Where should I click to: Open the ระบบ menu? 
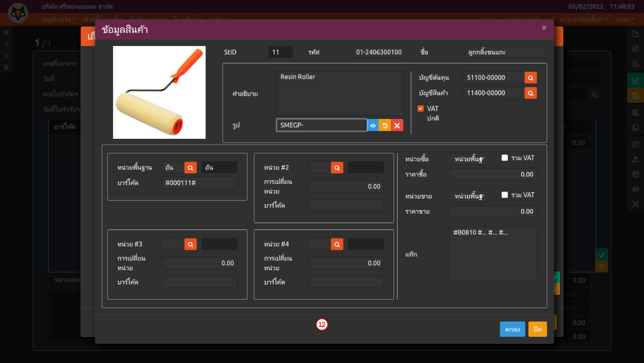(x=625, y=19)
